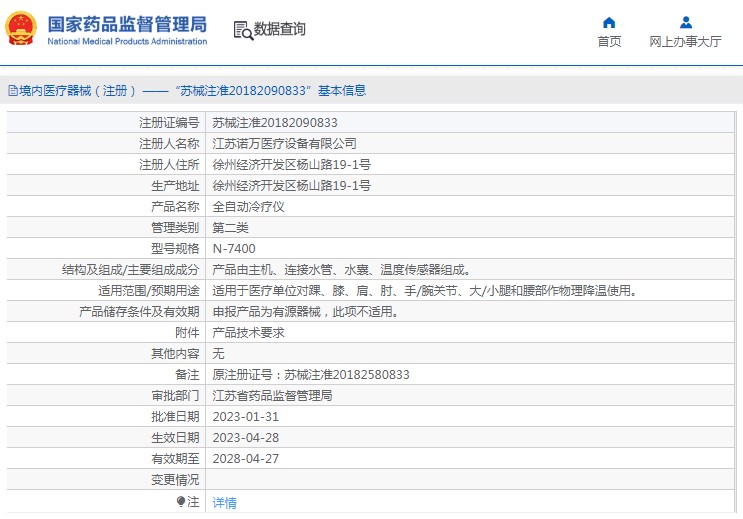The image size is (743, 519).
Task: Click the 管理类别 row label
Action: coord(175,228)
